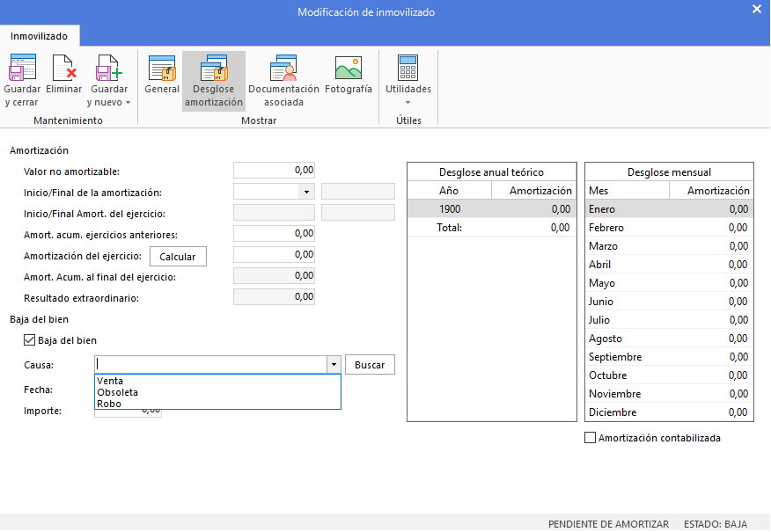
Task: Click the ESTADO: BAJA status text
Action: tap(716, 524)
